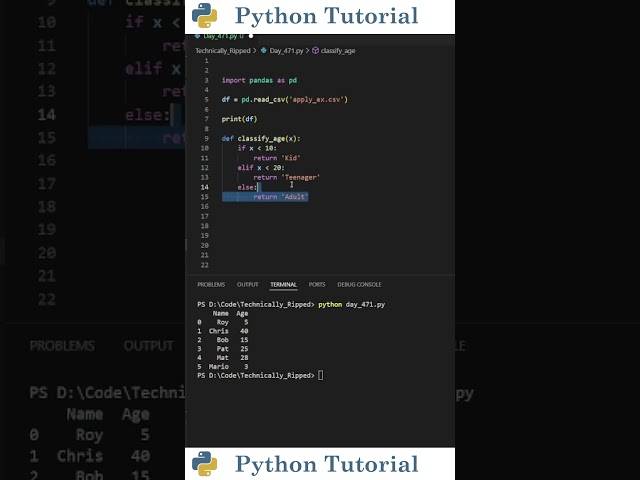Image resolution: width=640 pixels, height=480 pixels.
Task: Click the print(df) statement
Action: click(x=239, y=119)
